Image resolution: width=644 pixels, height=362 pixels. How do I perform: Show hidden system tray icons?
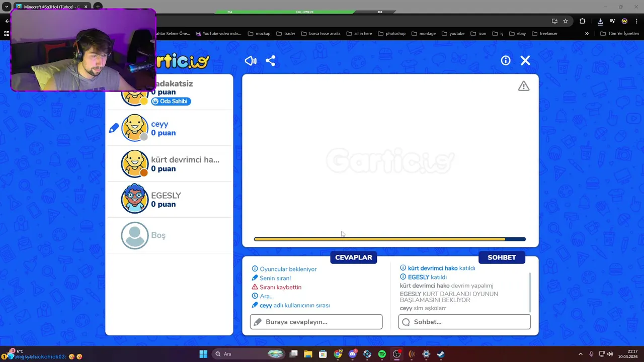[580, 354]
